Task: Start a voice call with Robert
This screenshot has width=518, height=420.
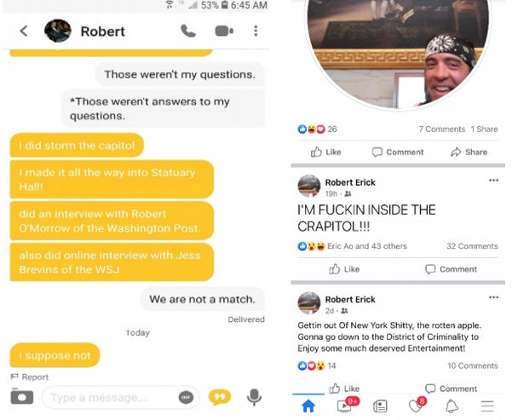Action: pyautogui.click(x=188, y=31)
